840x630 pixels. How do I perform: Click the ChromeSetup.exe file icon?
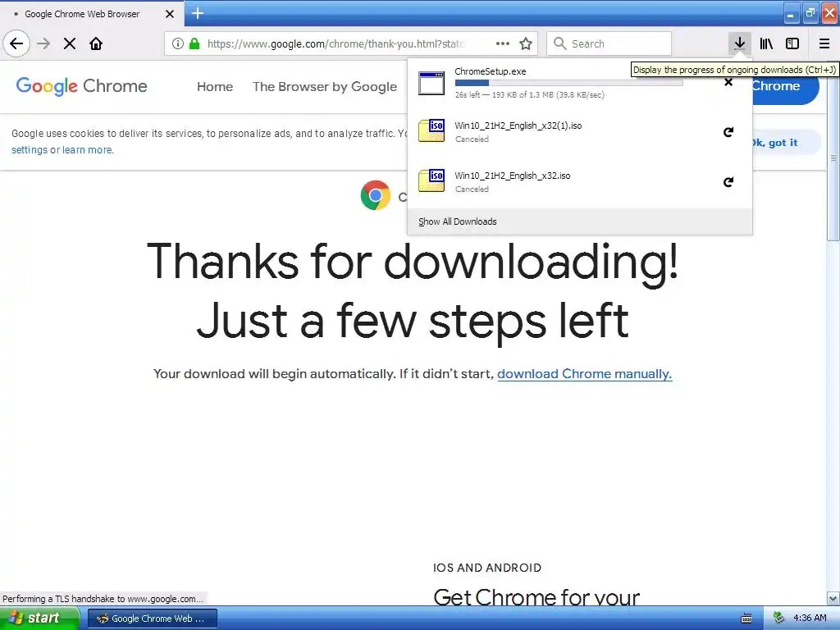pos(431,83)
